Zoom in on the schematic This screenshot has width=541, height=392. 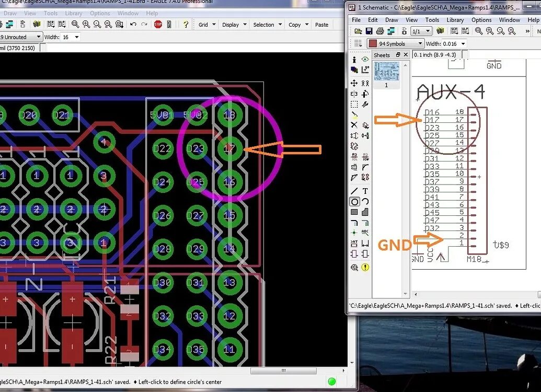point(490,31)
